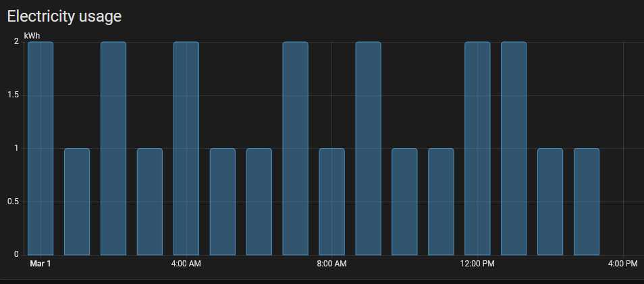Click the 1.5 value on the y-axis
644x284 pixels.
13,95
